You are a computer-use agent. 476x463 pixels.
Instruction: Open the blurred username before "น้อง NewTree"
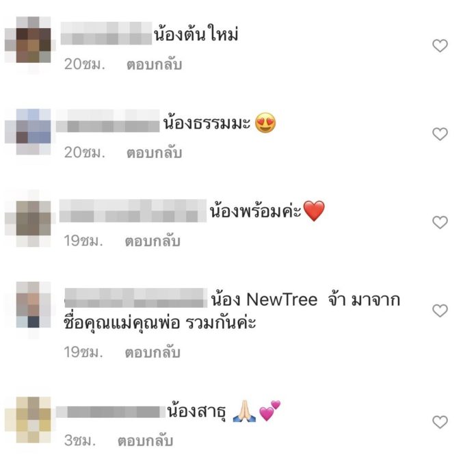point(136,297)
